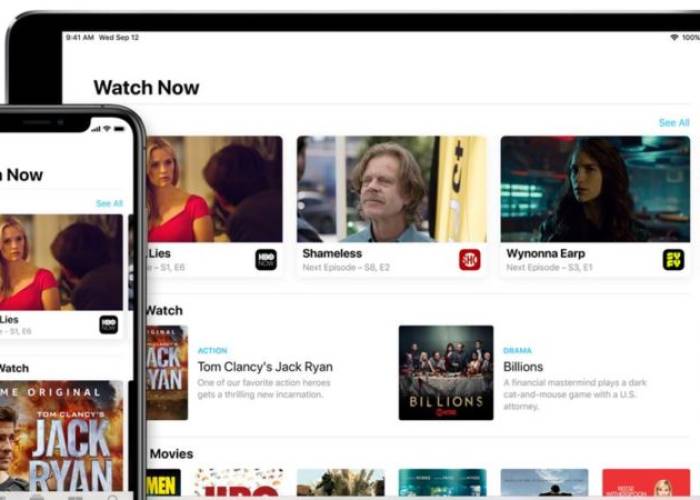Tap Next Episode – S3, E1 text
This screenshot has width=700, height=500.
(549, 267)
